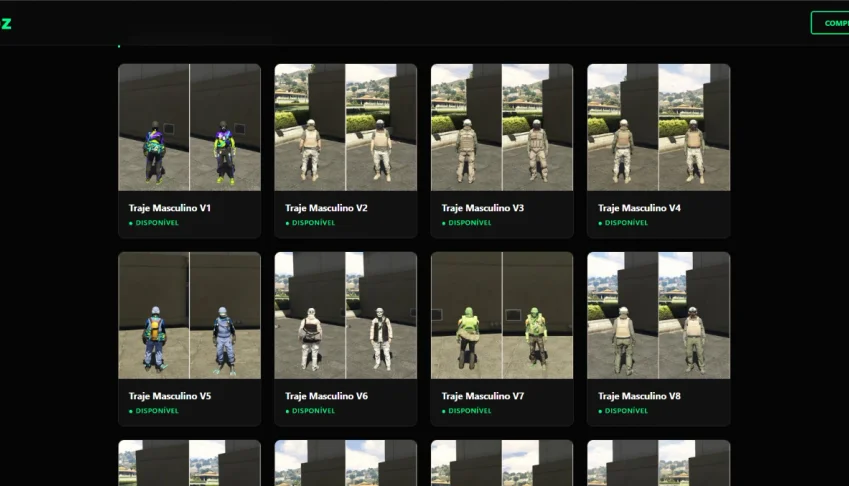Viewport: 849px width, 486px height.
Task: Click DISPONÍVEL status under Traje Masculino V1
Action: pos(154,223)
